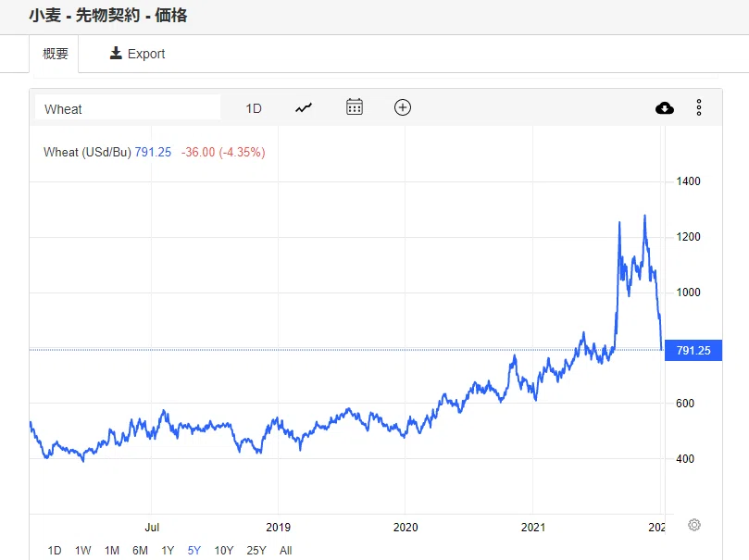This screenshot has width=749, height=560.
Task: Select the 1W time range
Action: pyautogui.click(x=83, y=551)
